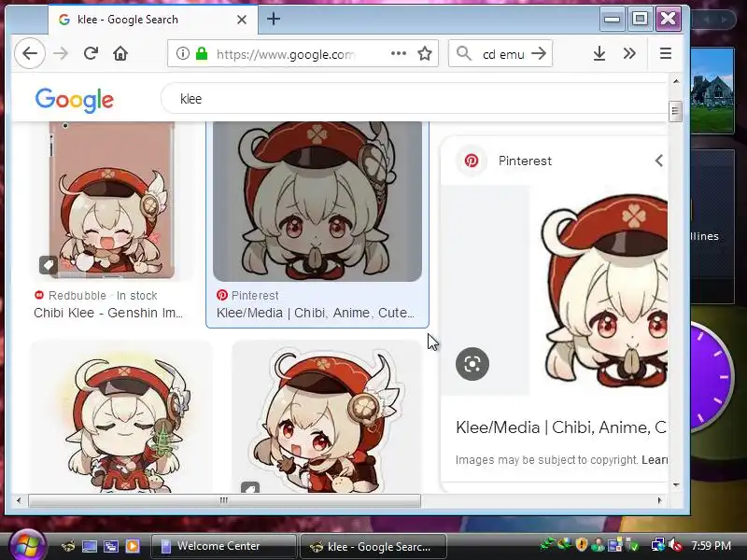Select the 'klee - Google Search' tab
The height and width of the screenshot is (560, 747).
(x=153, y=20)
